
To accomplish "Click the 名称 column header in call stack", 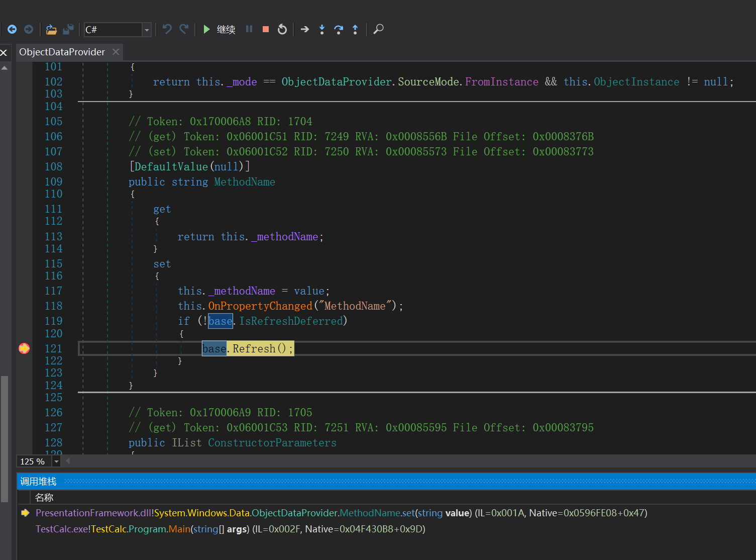I will 44,498.
